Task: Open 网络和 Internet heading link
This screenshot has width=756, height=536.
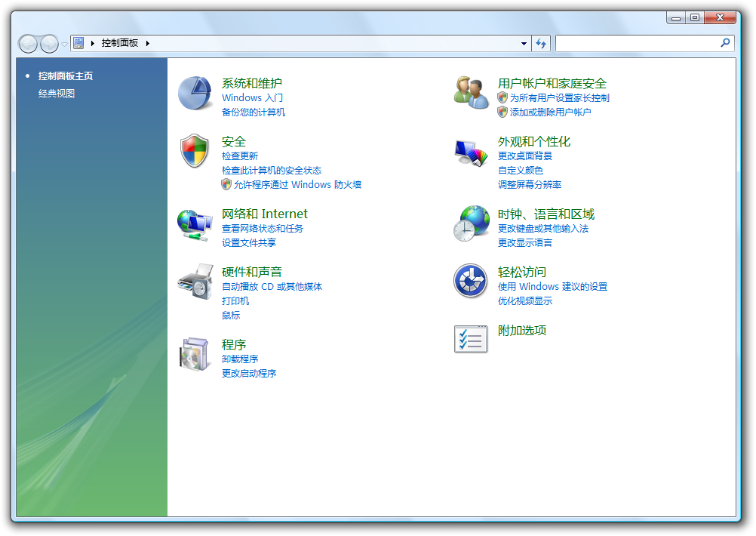Action: point(264,214)
